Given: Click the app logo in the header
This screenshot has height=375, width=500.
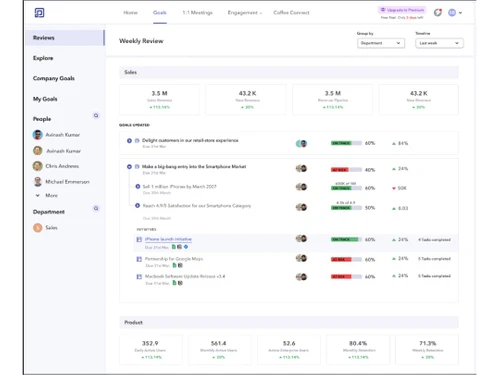Looking at the screenshot, I should point(39,13).
